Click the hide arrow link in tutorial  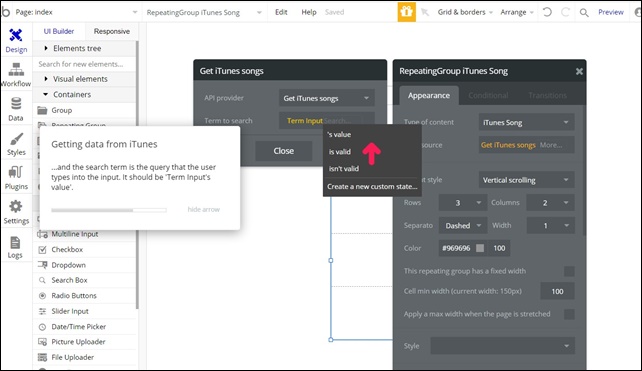click(x=203, y=209)
